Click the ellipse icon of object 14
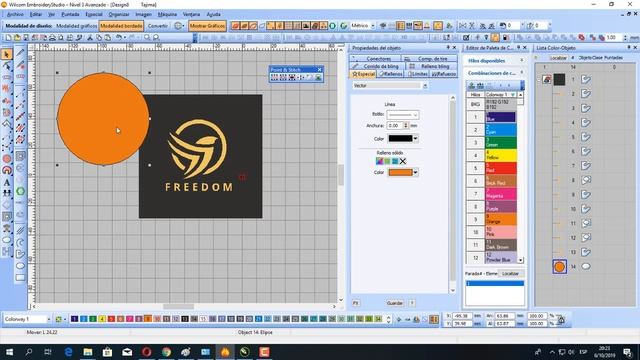The height and width of the screenshot is (360, 640). coord(586,267)
